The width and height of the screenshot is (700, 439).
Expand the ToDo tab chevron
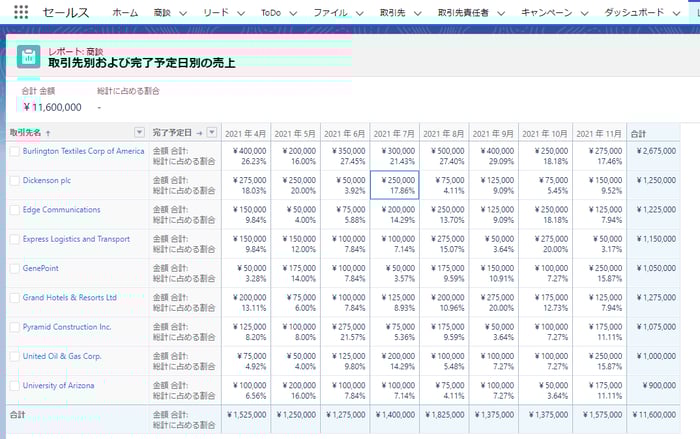293,13
